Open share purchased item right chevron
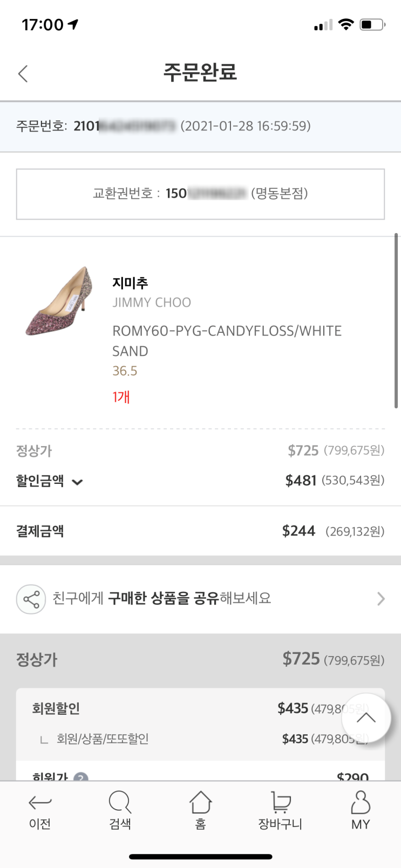Screen dimensions: 401x868 (380, 599)
